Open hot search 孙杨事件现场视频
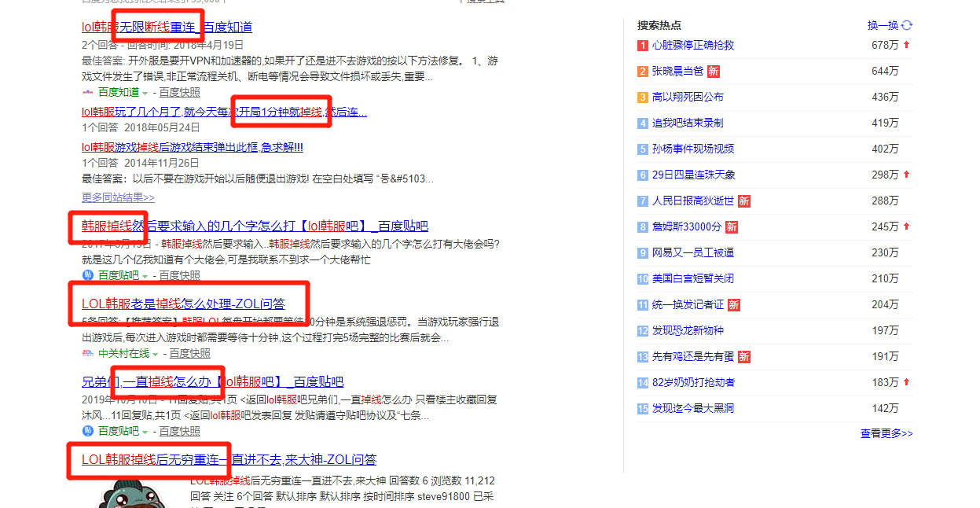The height and width of the screenshot is (508, 980). click(693, 149)
